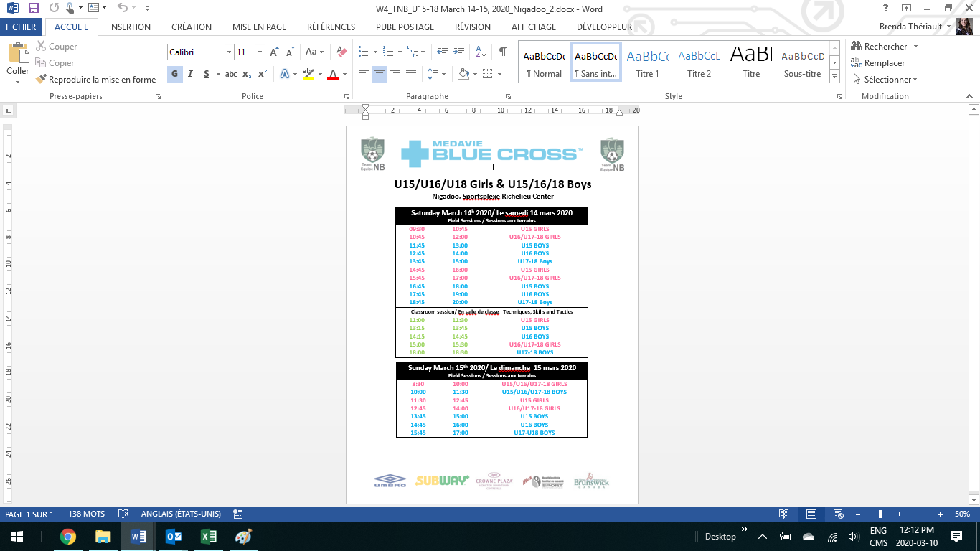Clear all formatting with the eraser icon
The width and height of the screenshot is (980, 551).
tap(341, 52)
